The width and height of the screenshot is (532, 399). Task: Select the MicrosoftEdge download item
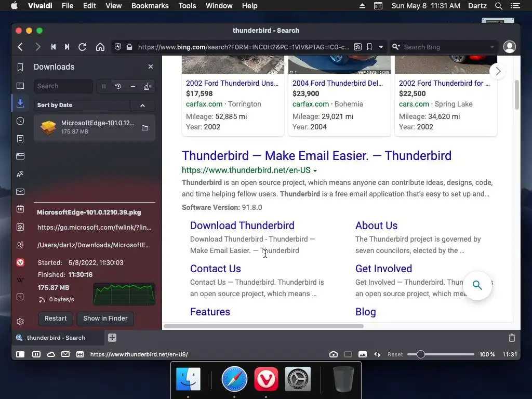pos(95,128)
